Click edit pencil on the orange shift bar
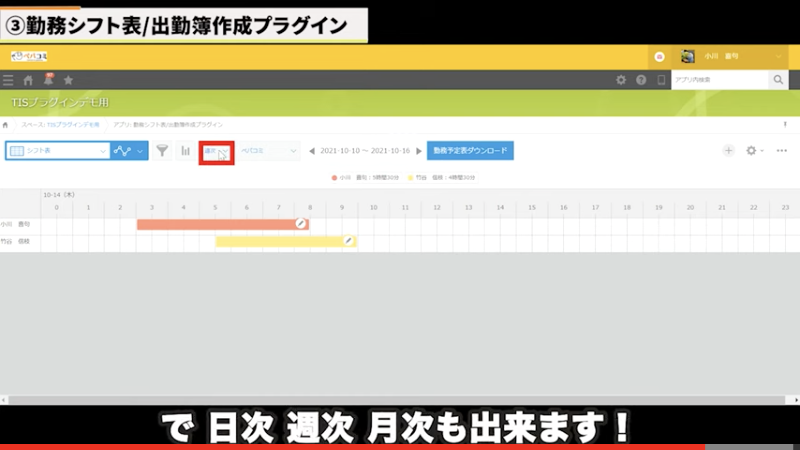Image resolution: width=800 pixels, height=450 pixels. [x=300, y=224]
